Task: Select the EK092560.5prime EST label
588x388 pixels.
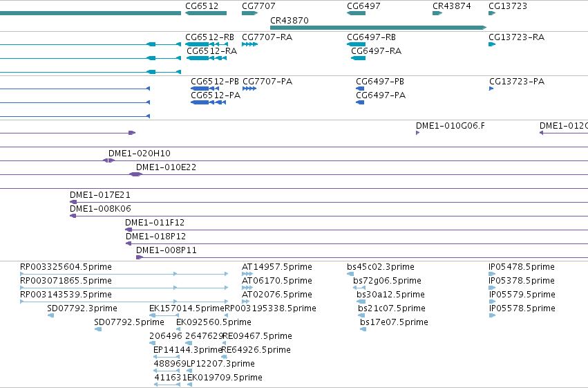Action: (x=214, y=323)
